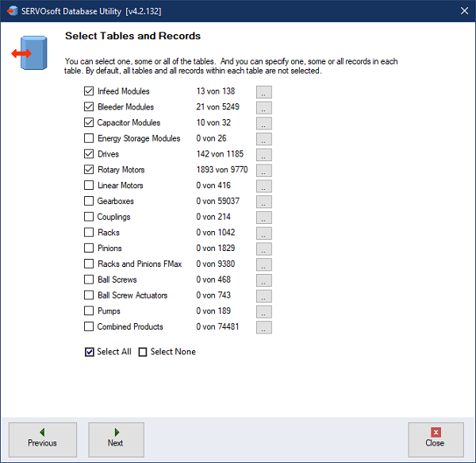Image resolution: width=476 pixels, height=463 pixels.
Task: Go back with the Previous button
Action: [x=43, y=440]
